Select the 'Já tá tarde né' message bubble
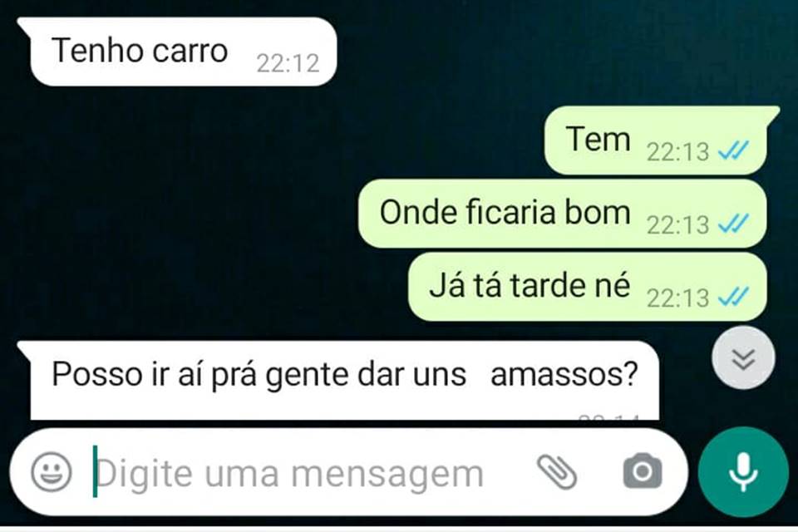This screenshot has width=798, height=532. point(588,287)
